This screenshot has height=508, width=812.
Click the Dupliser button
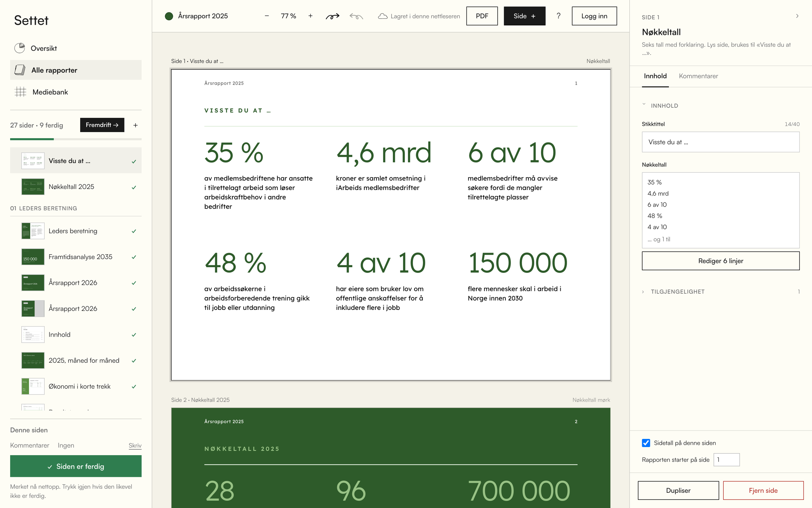[x=678, y=490]
